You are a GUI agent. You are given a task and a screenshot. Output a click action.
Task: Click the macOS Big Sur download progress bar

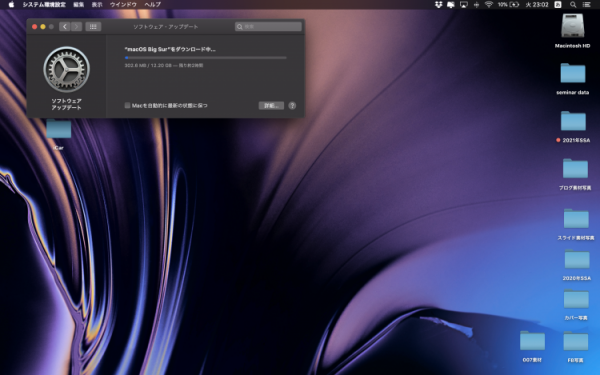tap(205, 58)
